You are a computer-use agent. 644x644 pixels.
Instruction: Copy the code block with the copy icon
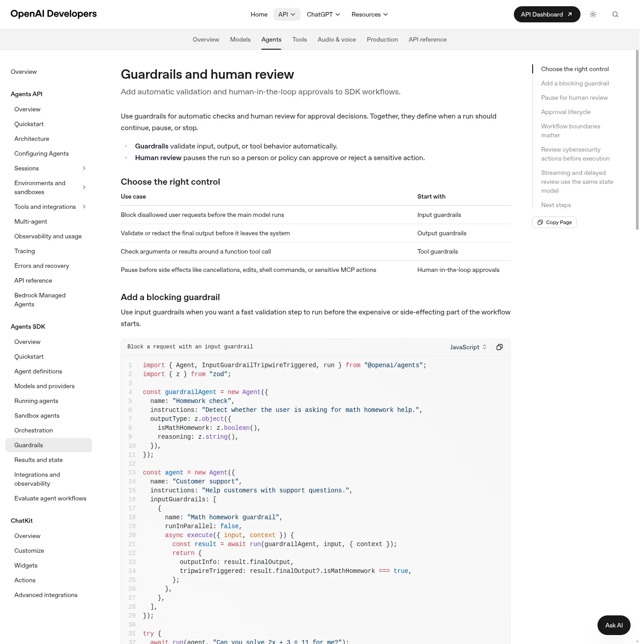pyautogui.click(x=500, y=347)
